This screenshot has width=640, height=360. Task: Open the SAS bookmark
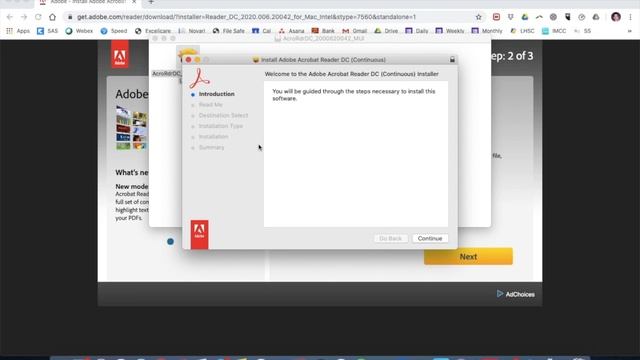tap(47, 31)
